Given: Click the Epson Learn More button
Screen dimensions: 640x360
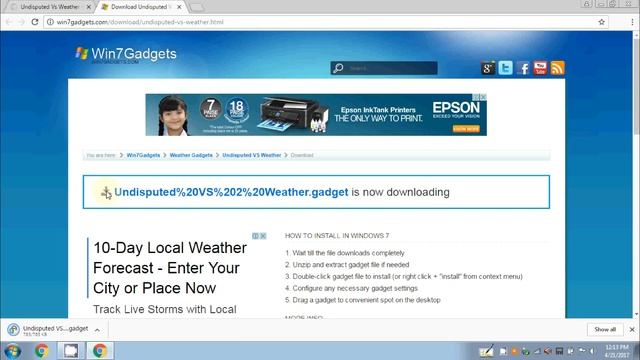Looking at the screenshot, I should pyautogui.click(x=466, y=129).
